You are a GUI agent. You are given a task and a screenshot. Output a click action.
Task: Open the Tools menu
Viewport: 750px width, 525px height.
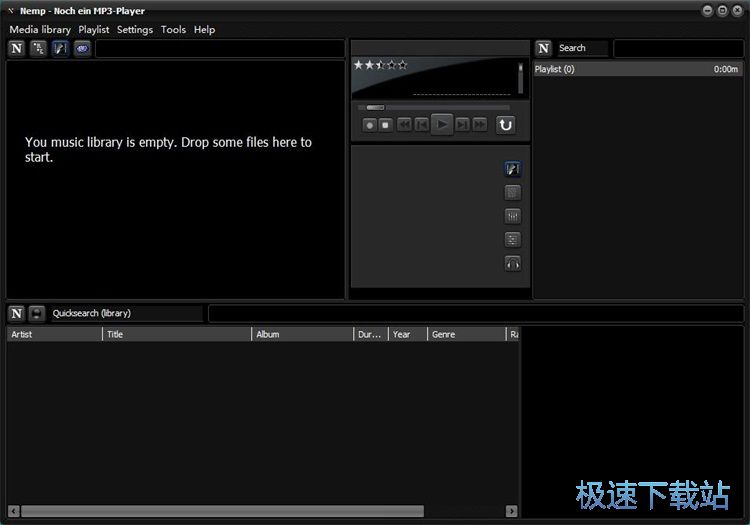point(173,30)
